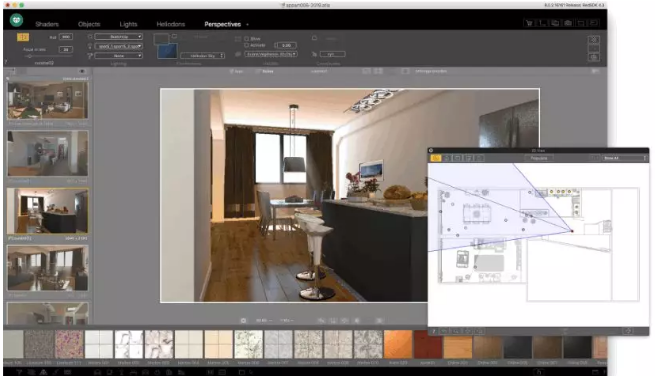Click the top icon in right inspector column

tap(594, 40)
